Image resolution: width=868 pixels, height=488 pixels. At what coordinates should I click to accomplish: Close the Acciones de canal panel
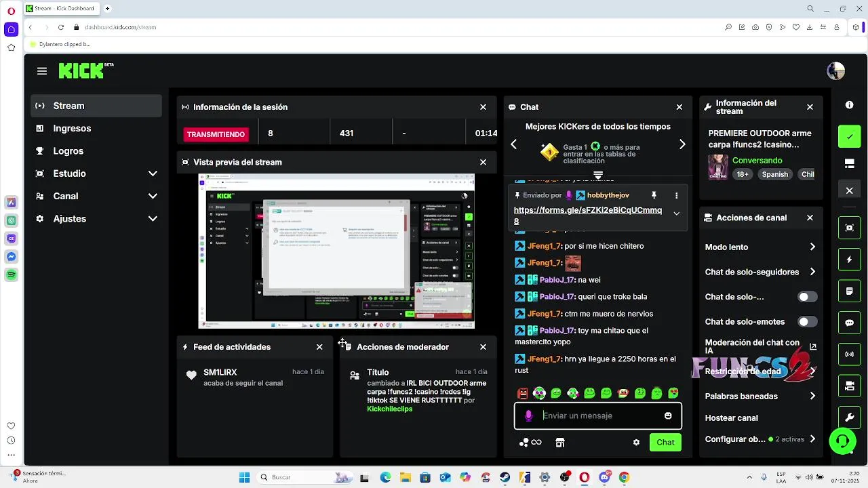click(x=810, y=218)
